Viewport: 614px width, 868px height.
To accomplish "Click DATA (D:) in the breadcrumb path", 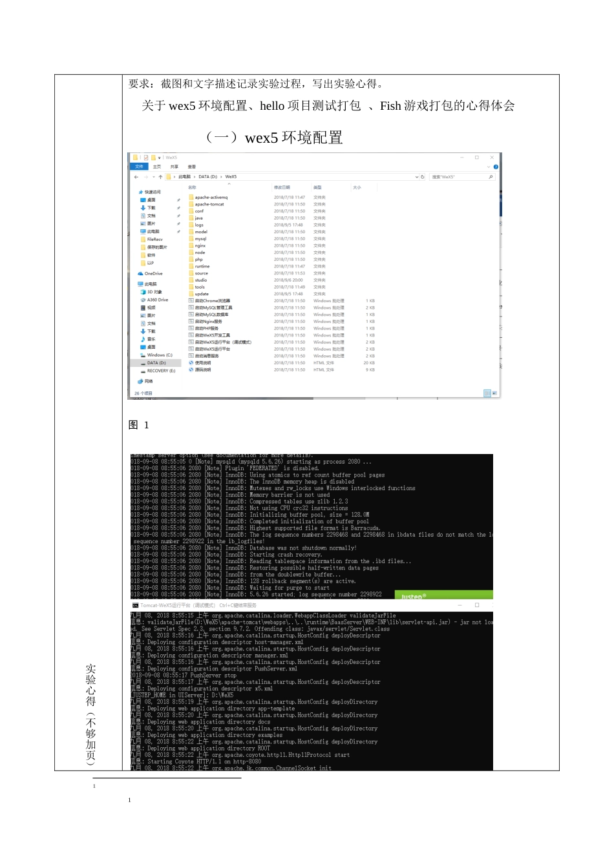I will click(x=206, y=176).
